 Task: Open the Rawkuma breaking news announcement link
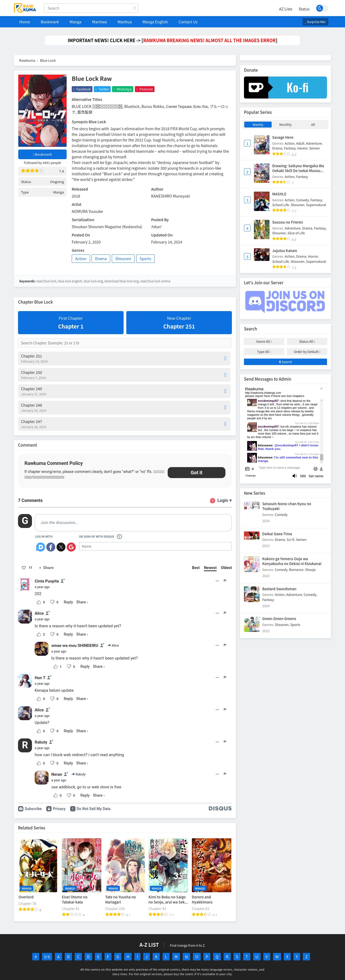tap(209, 40)
